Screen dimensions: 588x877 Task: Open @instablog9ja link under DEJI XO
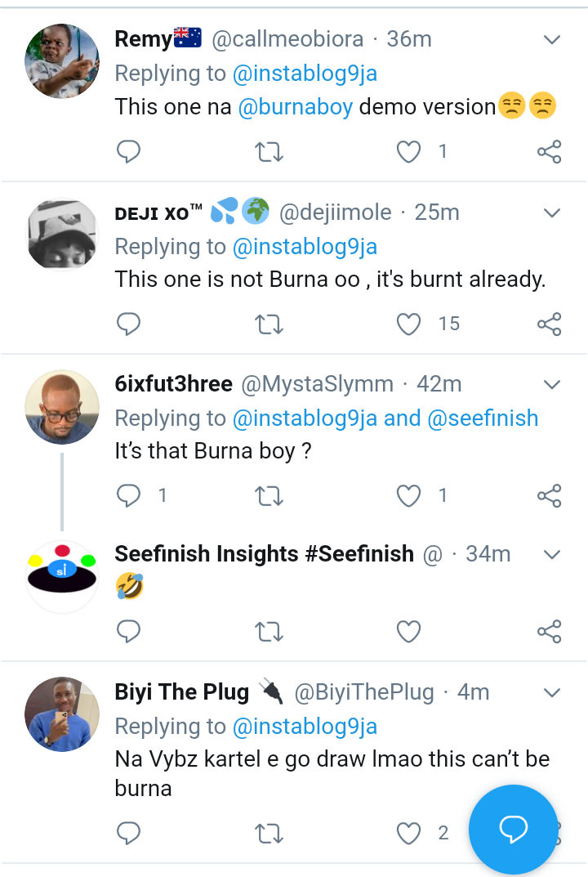305,247
